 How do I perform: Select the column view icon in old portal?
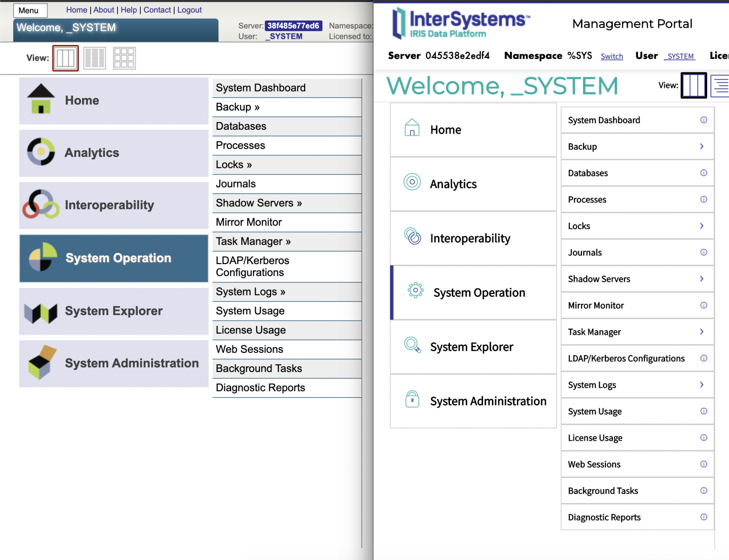click(65, 58)
